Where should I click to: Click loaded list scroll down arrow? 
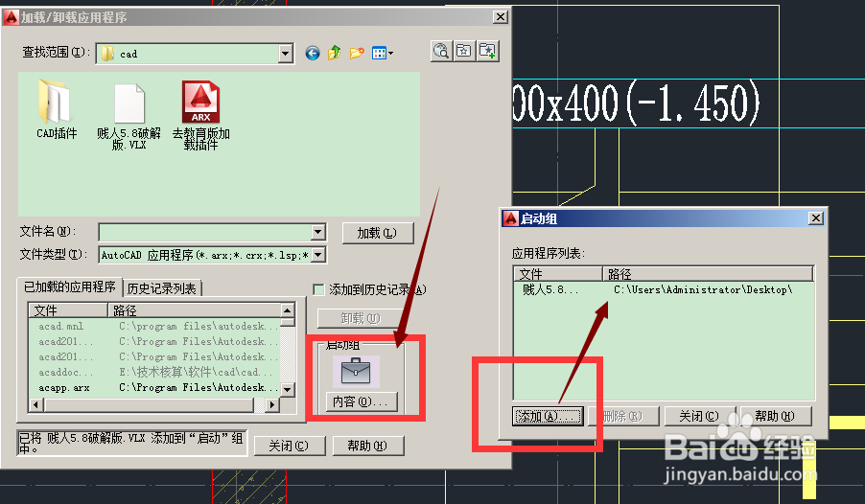click(x=288, y=389)
